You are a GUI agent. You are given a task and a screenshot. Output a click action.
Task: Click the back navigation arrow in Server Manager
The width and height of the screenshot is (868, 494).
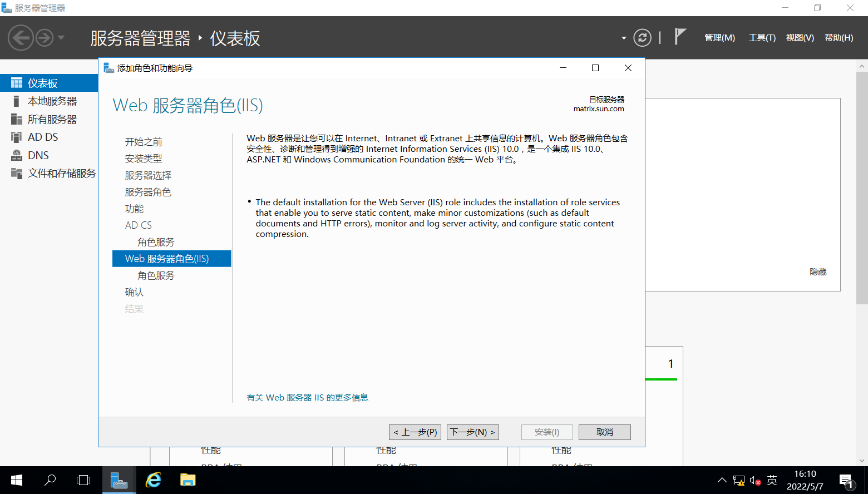click(21, 38)
